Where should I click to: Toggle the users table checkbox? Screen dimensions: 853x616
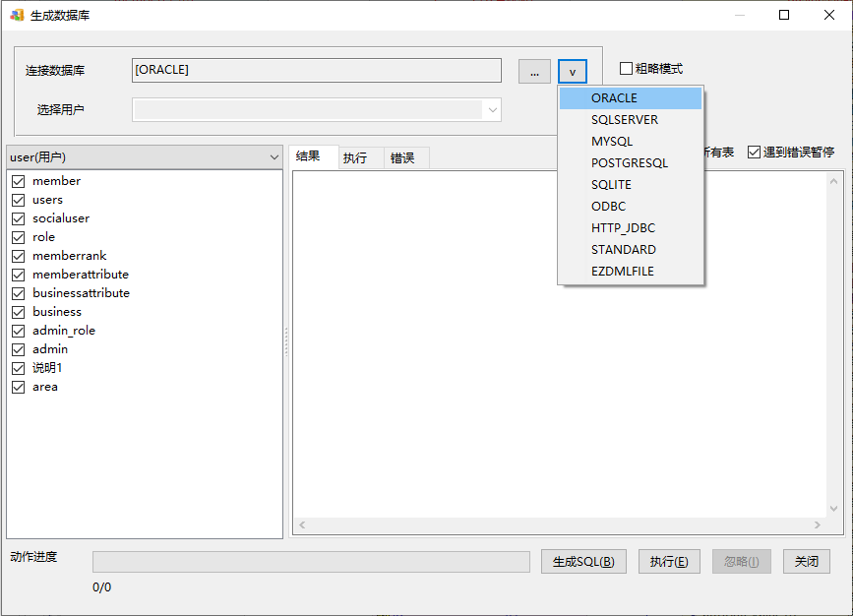click(x=19, y=201)
